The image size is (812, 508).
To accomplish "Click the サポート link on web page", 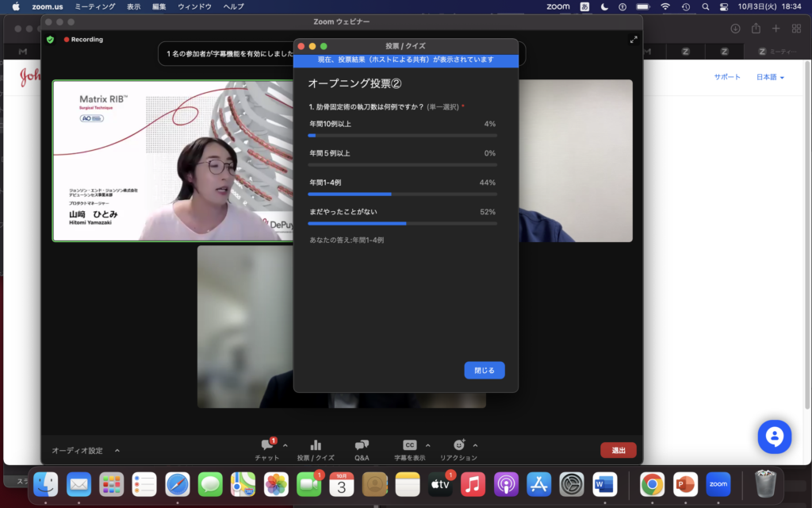I will [x=726, y=77].
